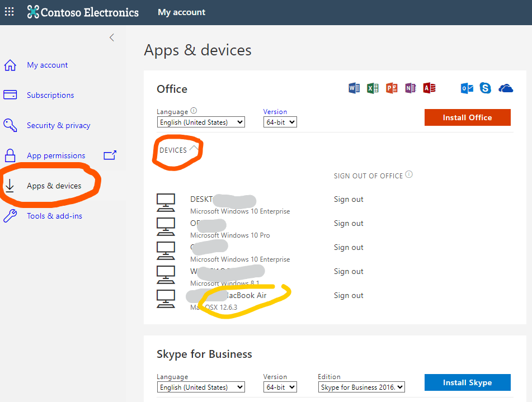Click the wrench Tools & add-ins icon

point(10,216)
